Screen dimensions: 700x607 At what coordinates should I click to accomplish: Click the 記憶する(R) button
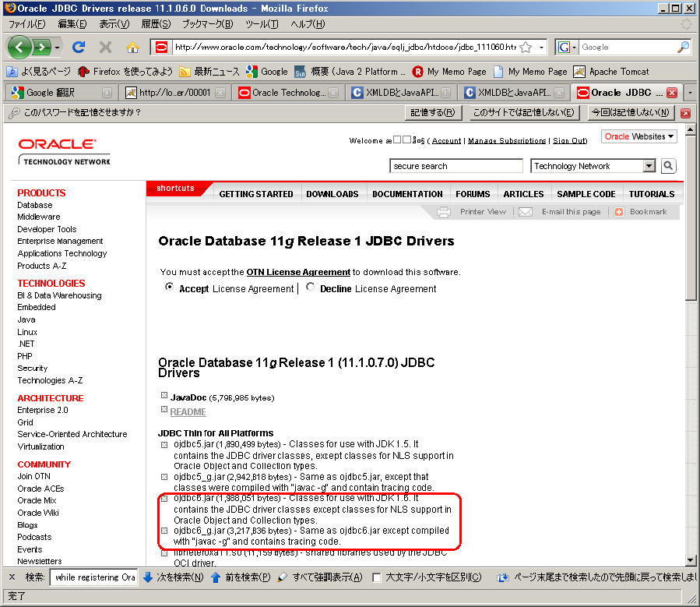click(x=433, y=113)
